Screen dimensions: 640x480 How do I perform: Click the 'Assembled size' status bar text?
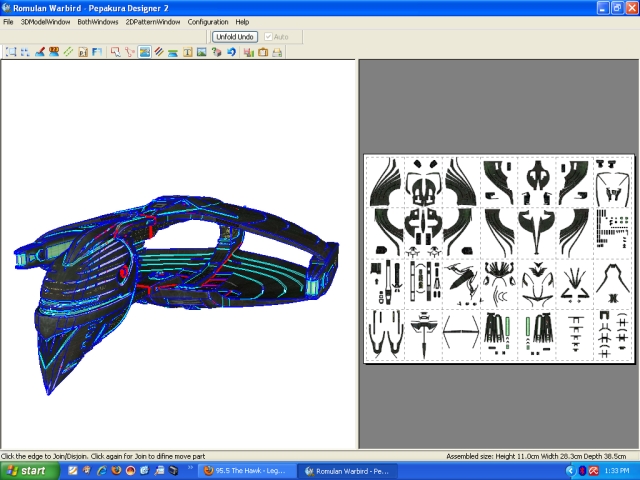click(536, 456)
